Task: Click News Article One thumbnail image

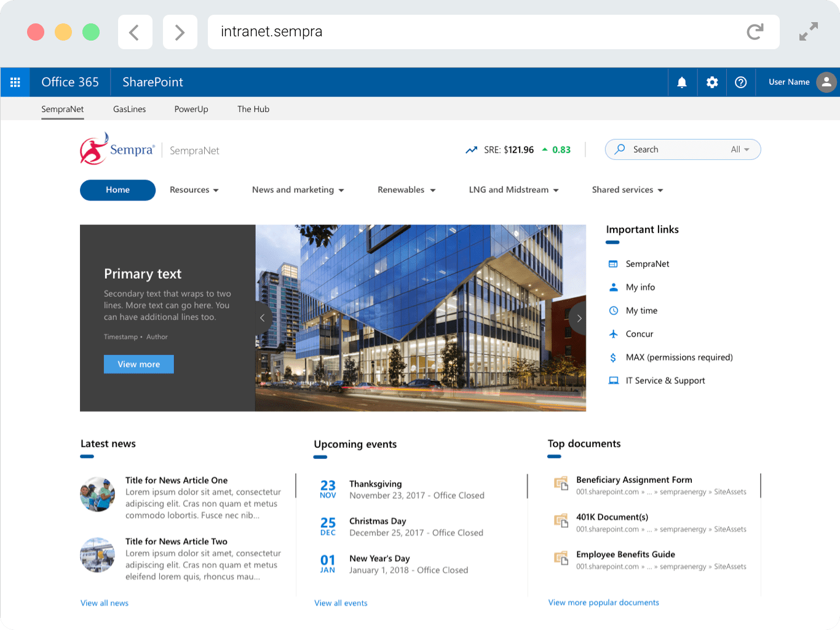Action: pyautogui.click(x=98, y=495)
